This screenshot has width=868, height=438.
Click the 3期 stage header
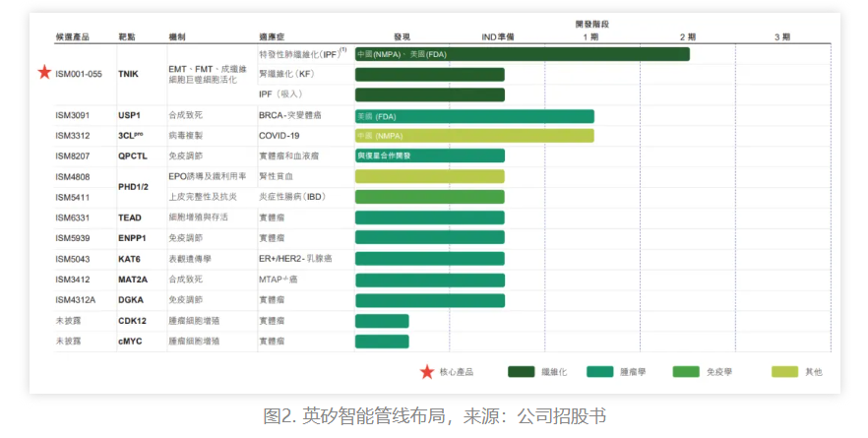tap(782, 36)
